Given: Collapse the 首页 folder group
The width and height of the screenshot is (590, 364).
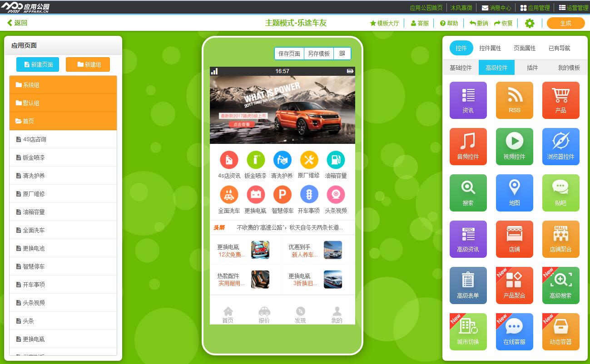Looking at the screenshot, I should [63, 121].
